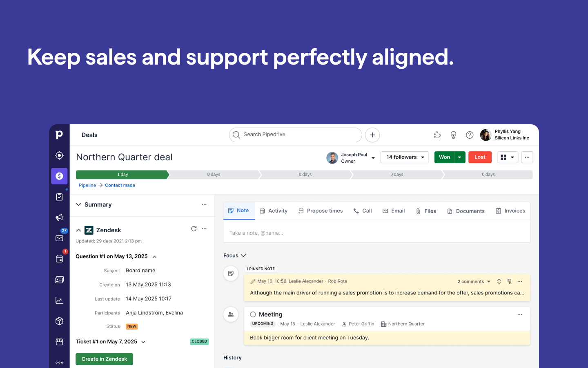Open the Mail inbox sidebar icon

[59, 238]
